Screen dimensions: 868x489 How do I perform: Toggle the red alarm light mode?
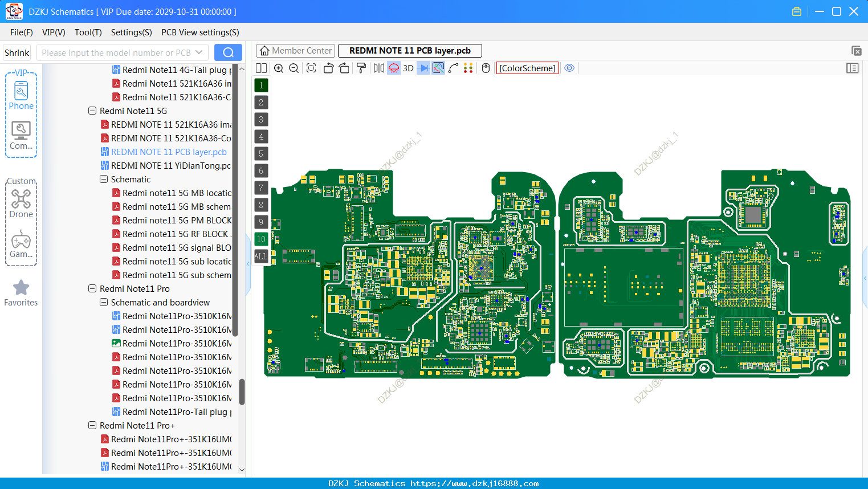tap(394, 68)
